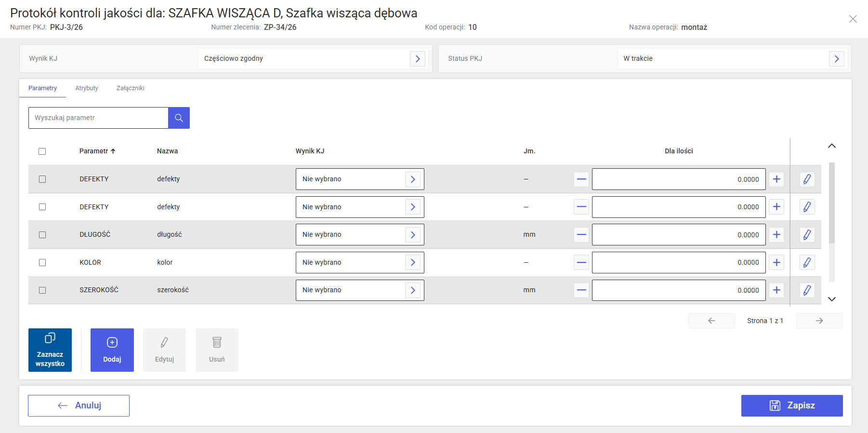Increase quantity in KOLOR row with plus

click(x=776, y=262)
